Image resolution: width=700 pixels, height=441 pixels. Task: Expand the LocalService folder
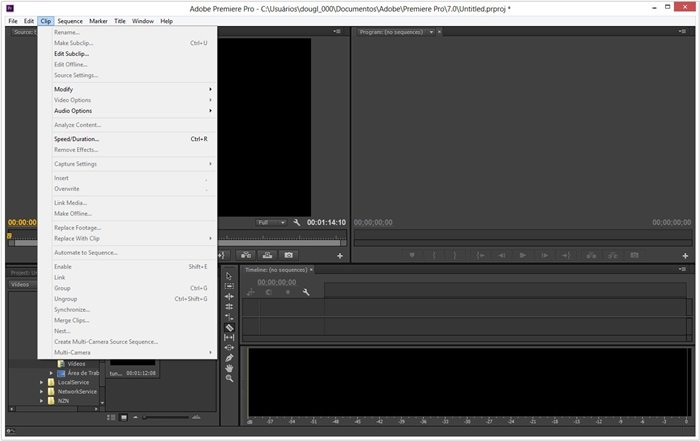pyautogui.click(x=42, y=382)
